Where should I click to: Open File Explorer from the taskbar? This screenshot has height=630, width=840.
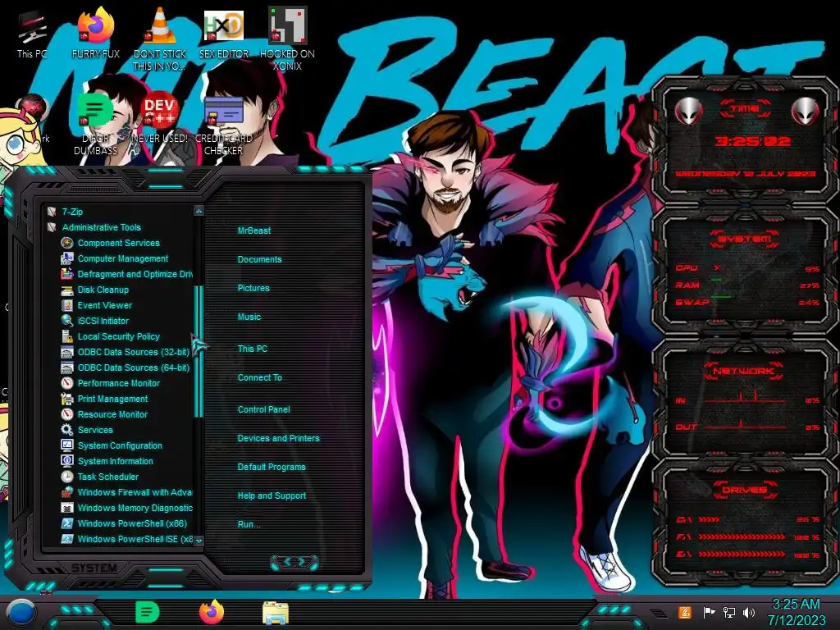pos(276,613)
